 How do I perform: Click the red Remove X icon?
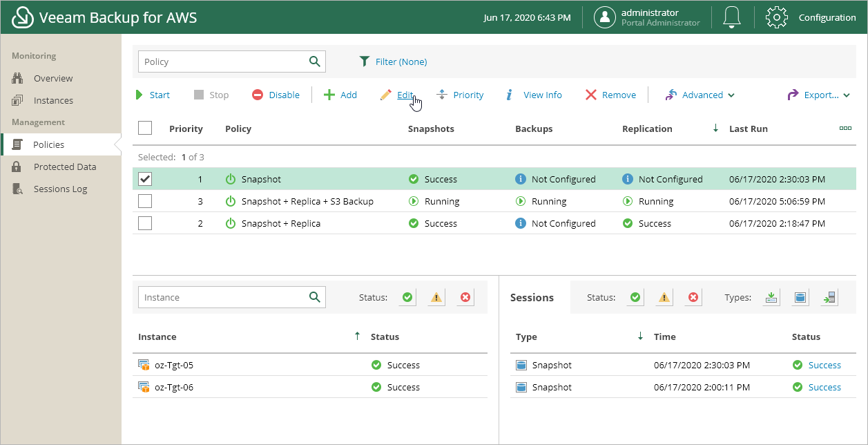(x=591, y=95)
